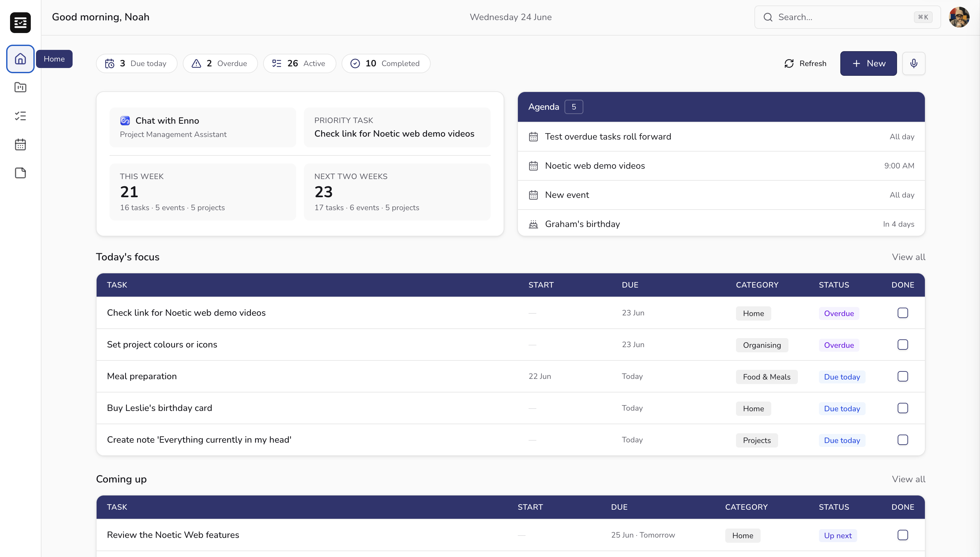Mark Check link for Noetic web demo videos done
The width and height of the screenshot is (980, 557).
coord(902,313)
